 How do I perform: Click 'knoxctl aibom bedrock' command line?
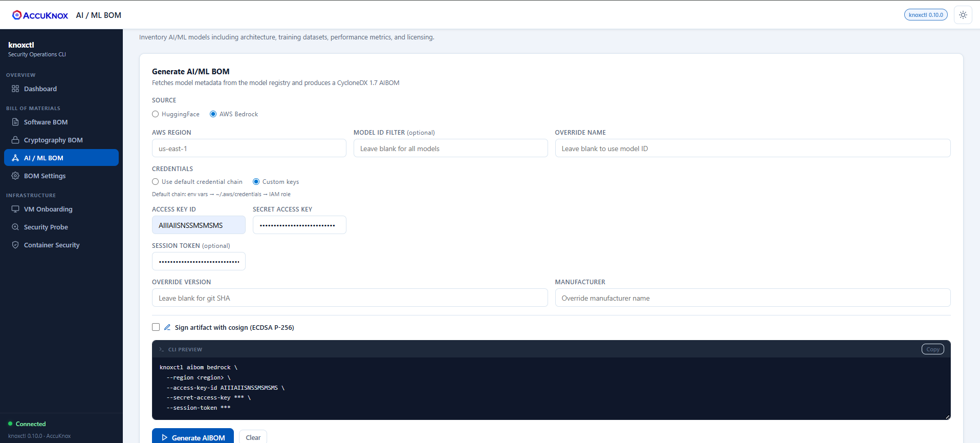tap(199, 367)
